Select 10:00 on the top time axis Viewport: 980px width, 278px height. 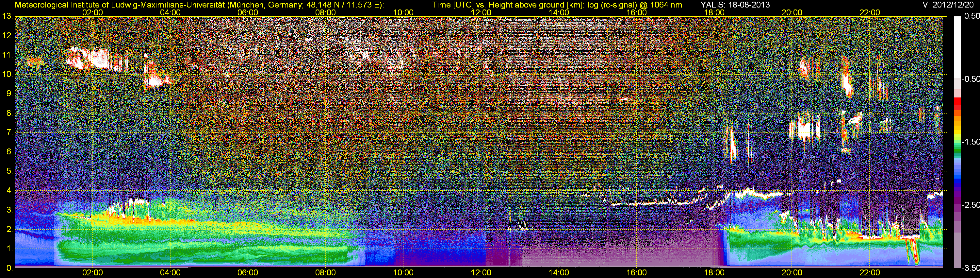[403, 12]
